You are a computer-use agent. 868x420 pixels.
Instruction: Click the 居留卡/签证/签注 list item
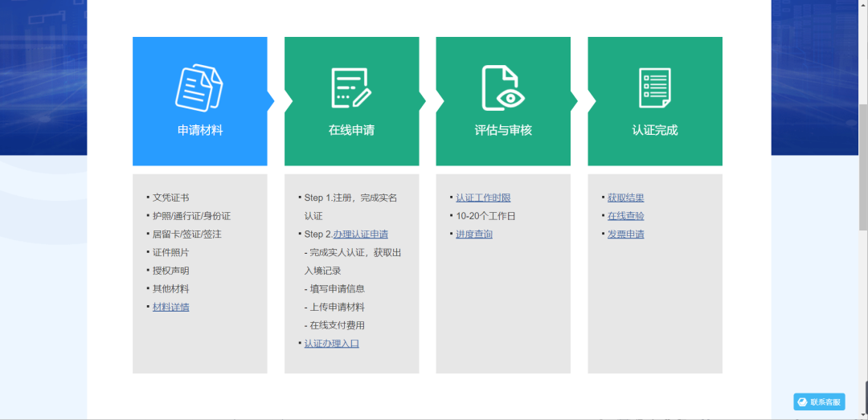click(x=187, y=234)
